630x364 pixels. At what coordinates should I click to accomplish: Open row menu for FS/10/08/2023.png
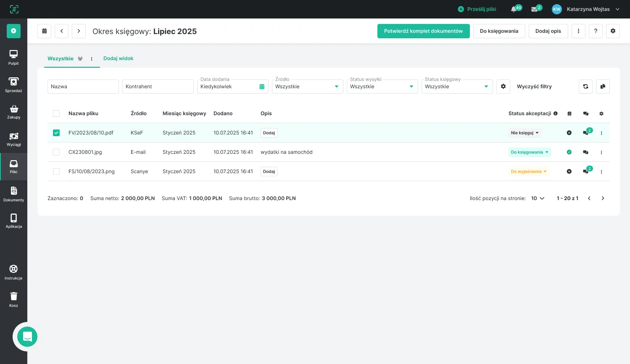(601, 171)
